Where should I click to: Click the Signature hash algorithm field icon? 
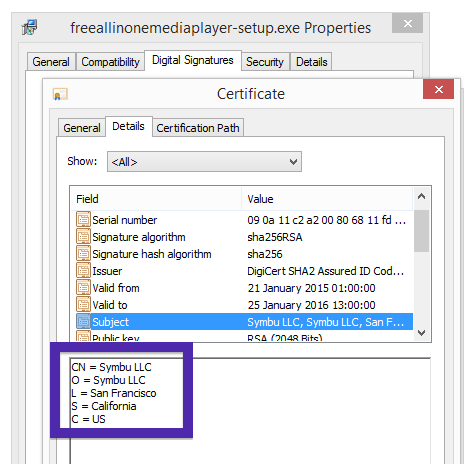pyautogui.click(x=83, y=254)
